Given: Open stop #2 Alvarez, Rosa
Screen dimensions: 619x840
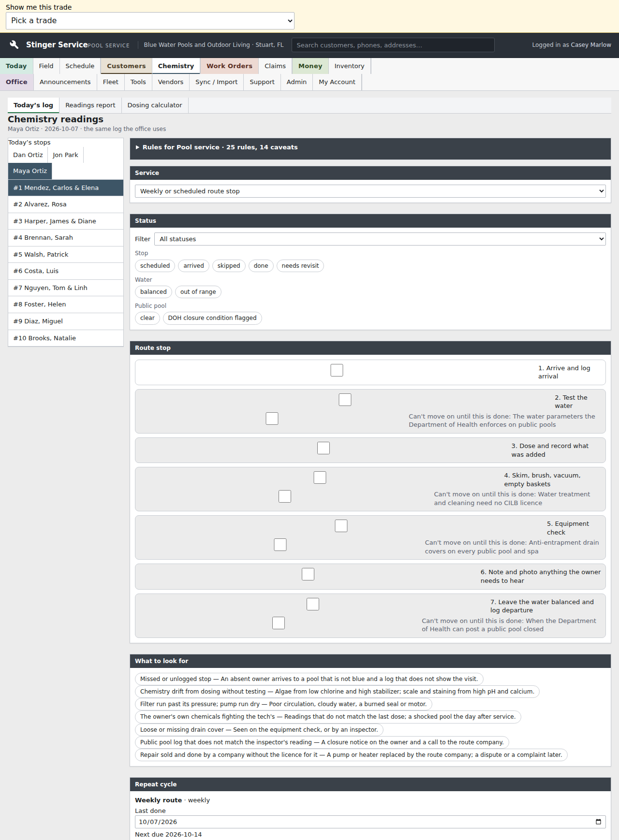Looking at the screenshot, I should click(x=66, y=204).
